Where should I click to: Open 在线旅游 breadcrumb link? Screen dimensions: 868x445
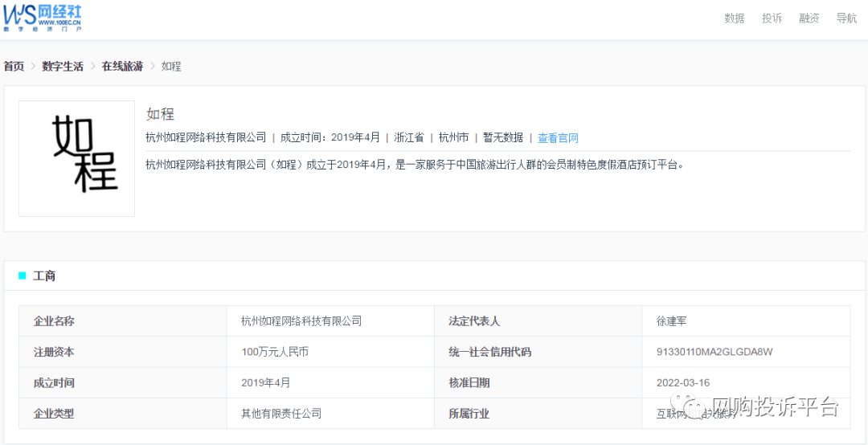pos(122,67)
